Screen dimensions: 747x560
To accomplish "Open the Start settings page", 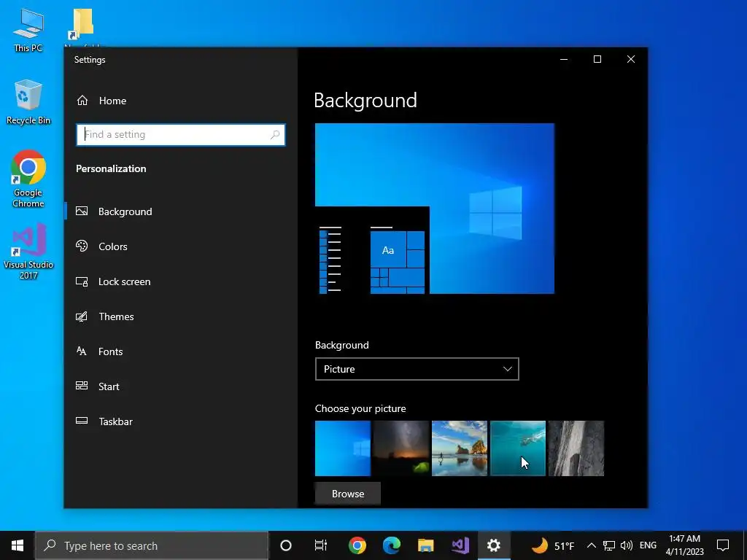I will pos(109,386).
